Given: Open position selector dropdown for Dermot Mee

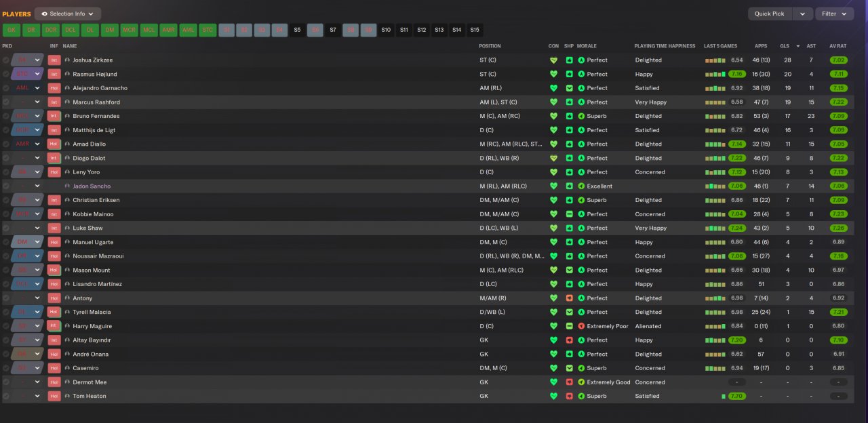Looking at the screenshot, I should (38, 382).
